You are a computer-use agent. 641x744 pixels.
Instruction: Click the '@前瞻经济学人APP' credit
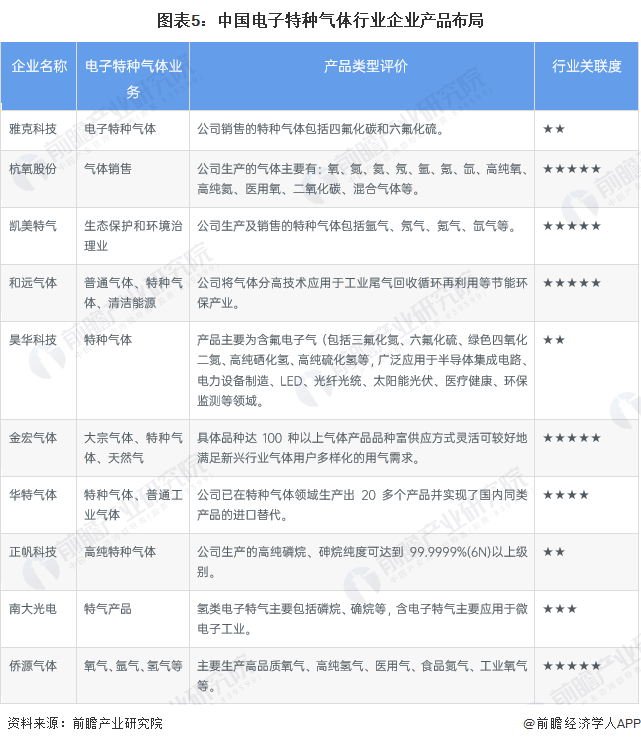point(582,723)
